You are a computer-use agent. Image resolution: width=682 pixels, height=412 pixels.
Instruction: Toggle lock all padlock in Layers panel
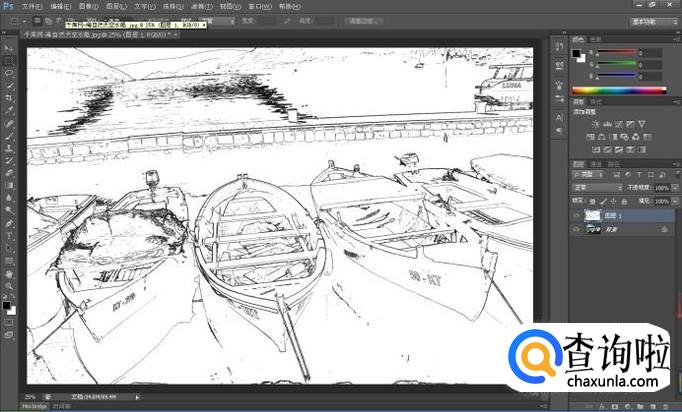[x=624, y=201]
